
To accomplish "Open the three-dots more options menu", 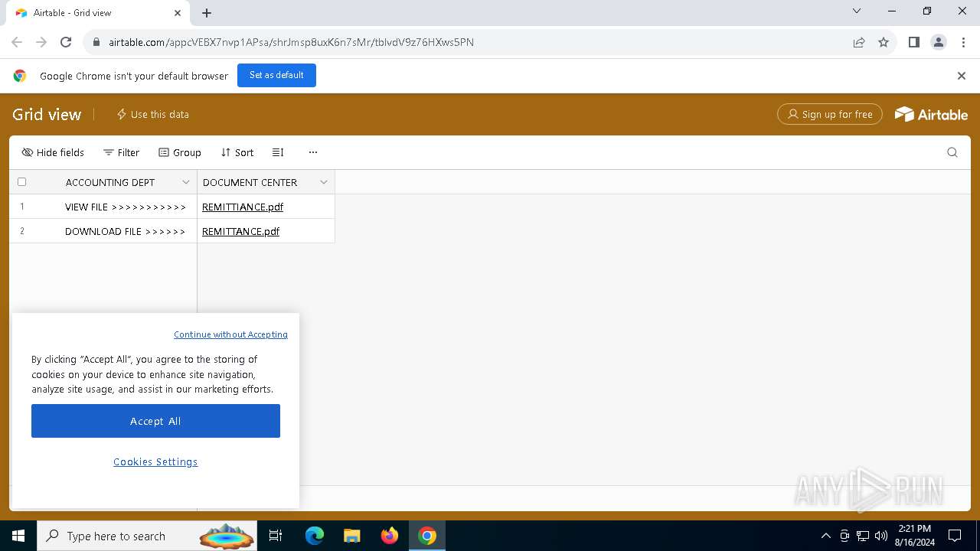I will tap(313, 152).
